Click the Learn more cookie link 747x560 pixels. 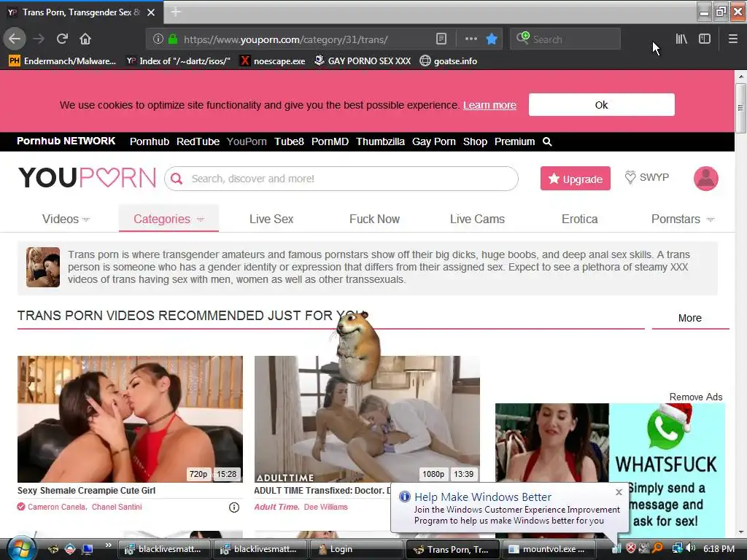coord(489,105)
